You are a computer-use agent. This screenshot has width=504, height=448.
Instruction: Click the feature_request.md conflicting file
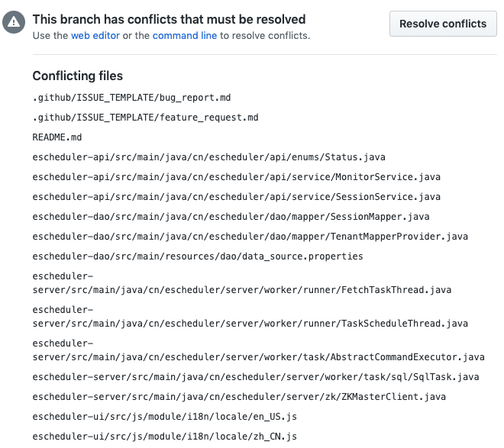coord(145,118)
